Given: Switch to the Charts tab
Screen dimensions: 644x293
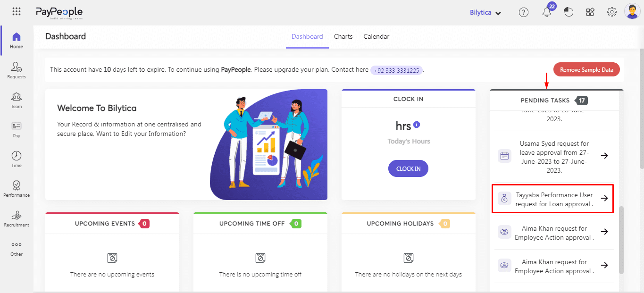Looking at the screenshot, I should 343,36.
